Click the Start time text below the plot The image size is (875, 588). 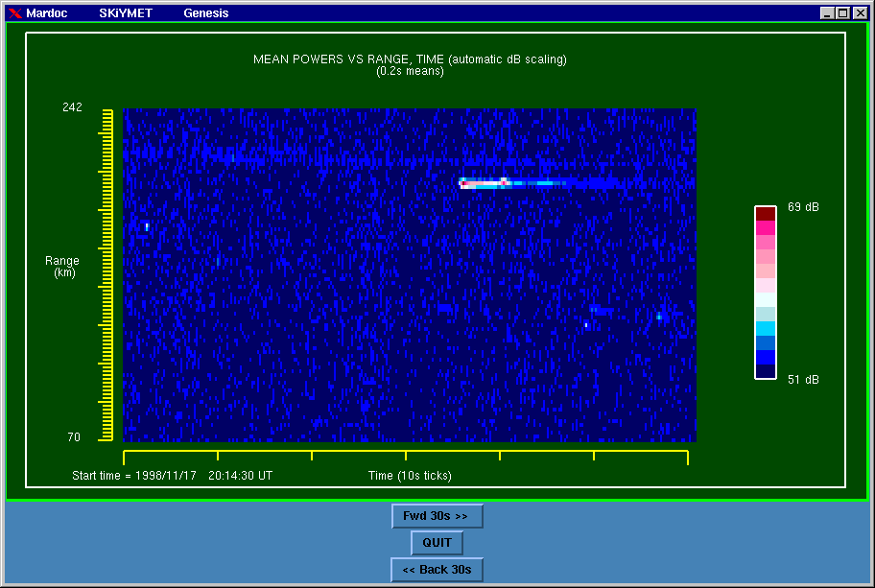(172, 476)
